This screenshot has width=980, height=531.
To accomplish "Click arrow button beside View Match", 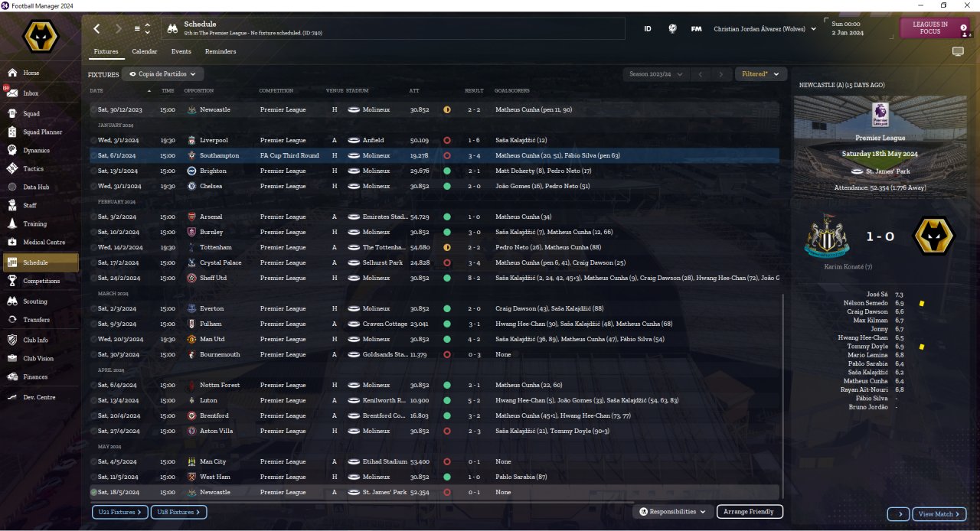I will 898,514.
